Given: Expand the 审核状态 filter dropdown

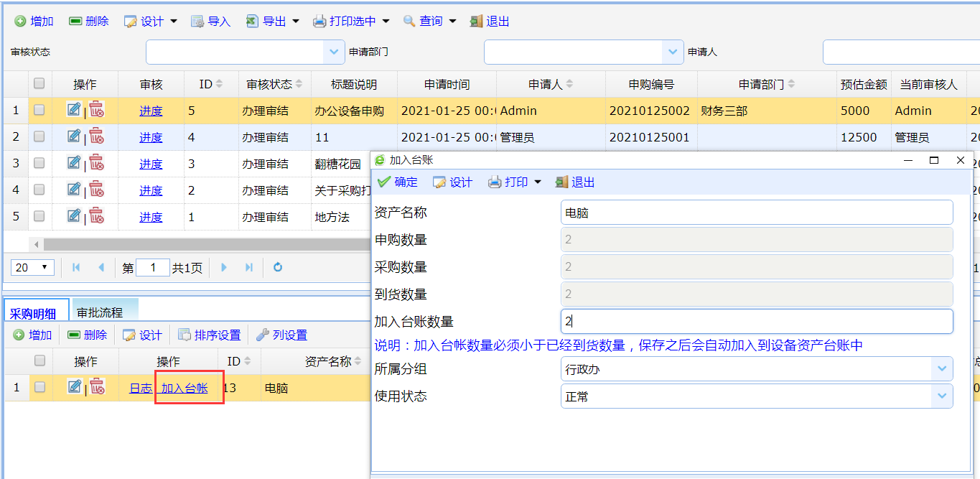Looking at the screenshot, I should 333,52.
